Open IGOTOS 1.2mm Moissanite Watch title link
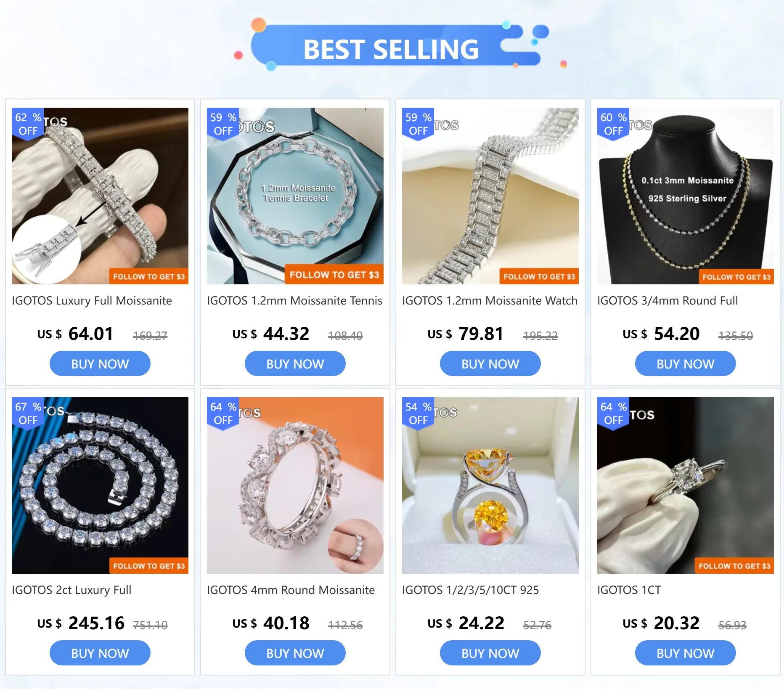 490,301
